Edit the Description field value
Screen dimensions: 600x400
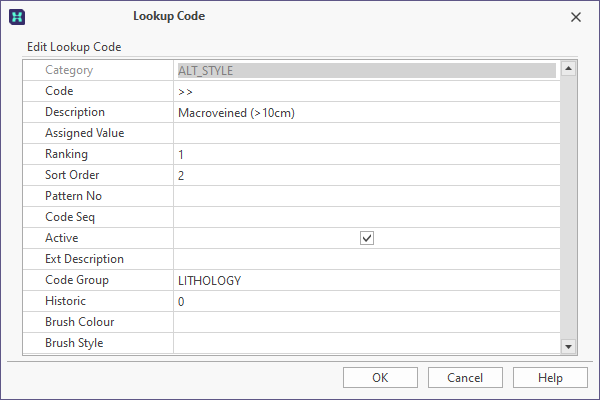366,112
